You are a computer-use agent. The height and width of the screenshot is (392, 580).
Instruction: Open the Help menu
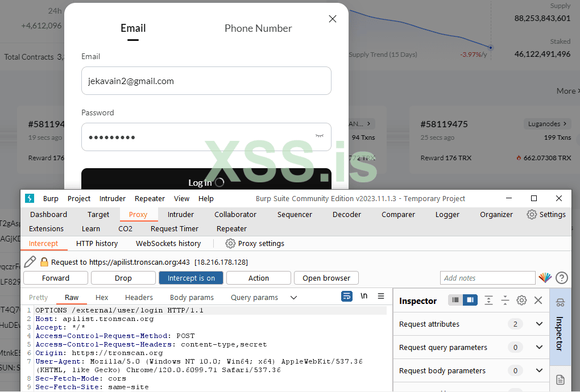pyautogui.click(x=206, y=198)
